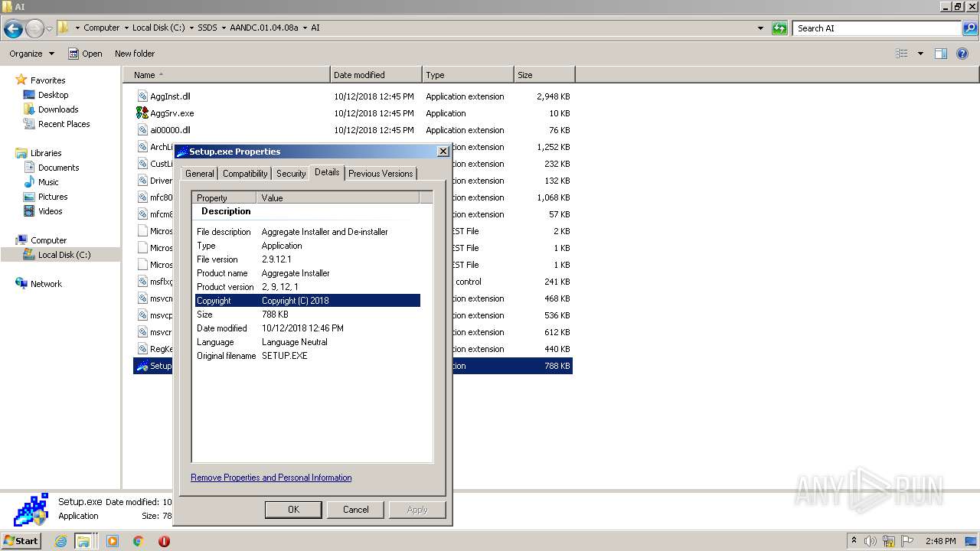Click Remove Properties and Personal Information link
The width and height of the screenshot is (980, 551).
[x=271, y=478]
